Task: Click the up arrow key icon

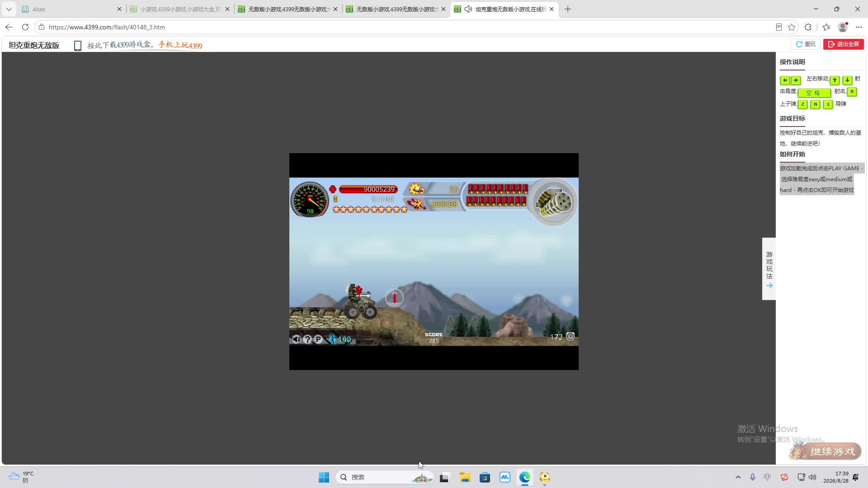Action: click(835, 80)
